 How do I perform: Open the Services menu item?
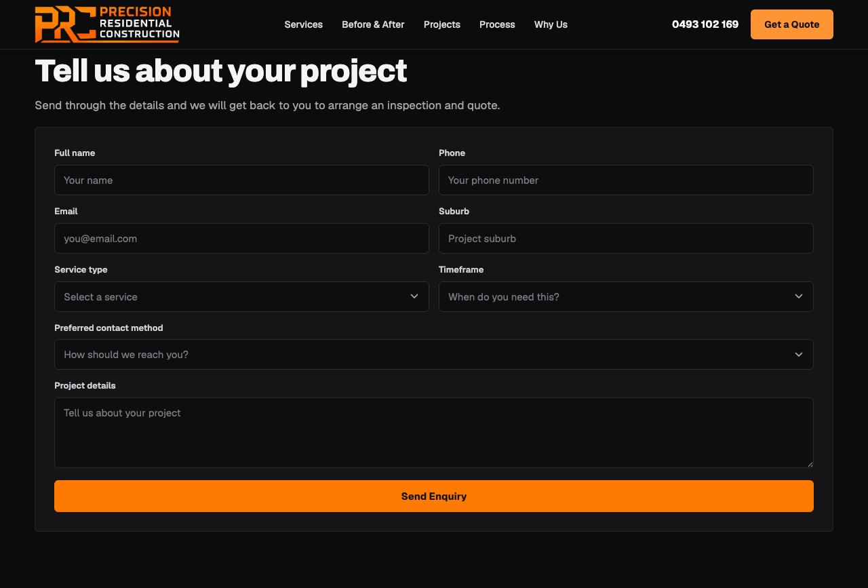pos(304,24)
